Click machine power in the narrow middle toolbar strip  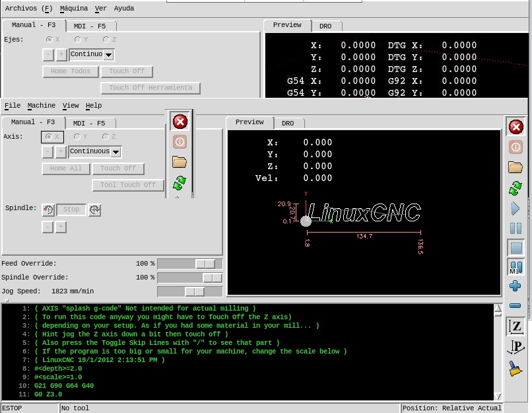click(x=180, y=141)
